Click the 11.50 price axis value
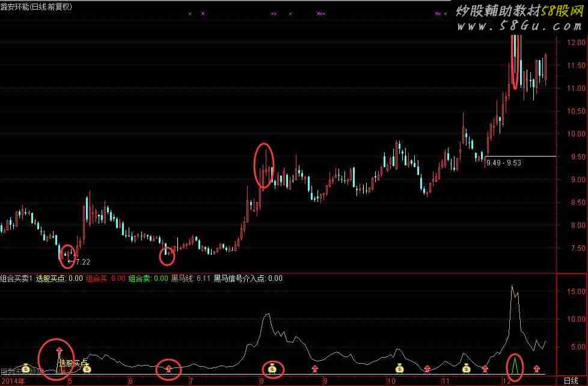Viewport: 588px width, 386px height. 576,66
